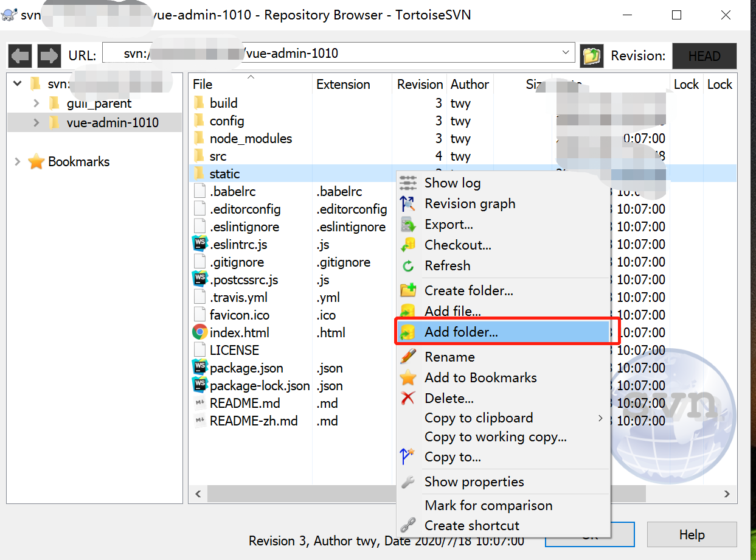Expand the vue-admin-1010 tree node
Viewport: 756px width, 560px height.
pyautogui.click(x=36, y=122)
